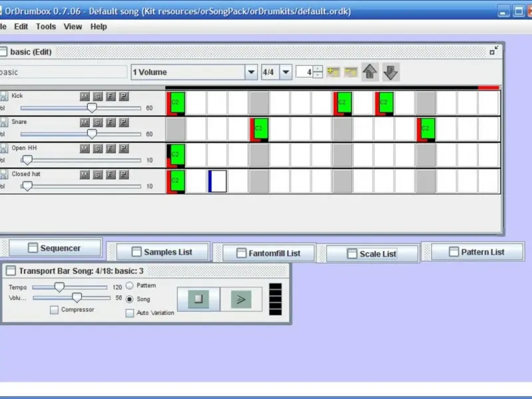Screen dimensions: 532x399
Task: Adjust the Tempo slider handle
Action: (59, 287)
